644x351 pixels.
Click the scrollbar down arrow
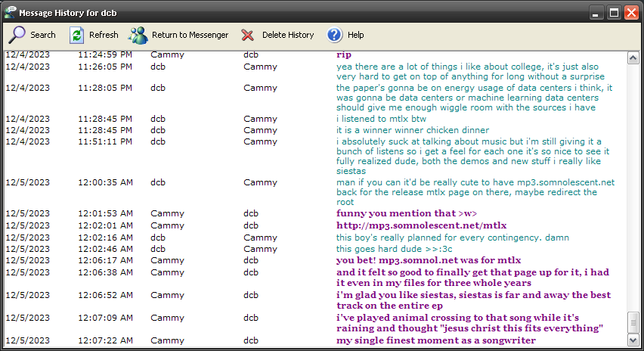(633, 341)
